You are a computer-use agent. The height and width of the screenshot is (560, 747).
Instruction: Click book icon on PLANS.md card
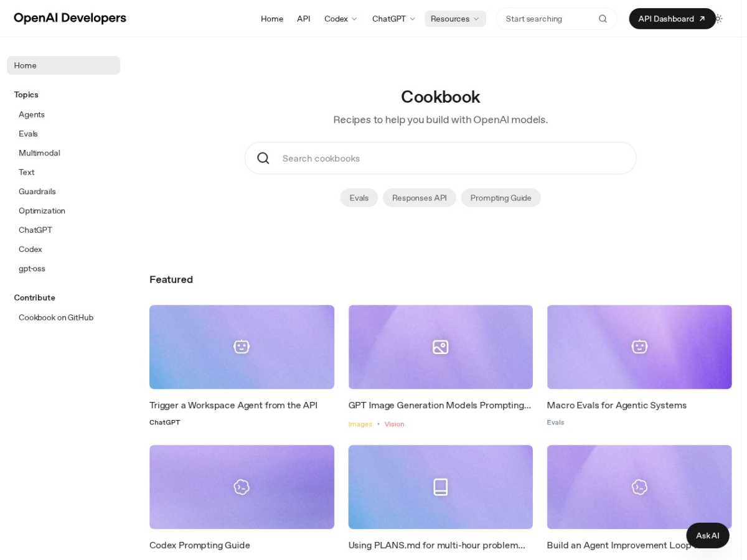[441, 487]
